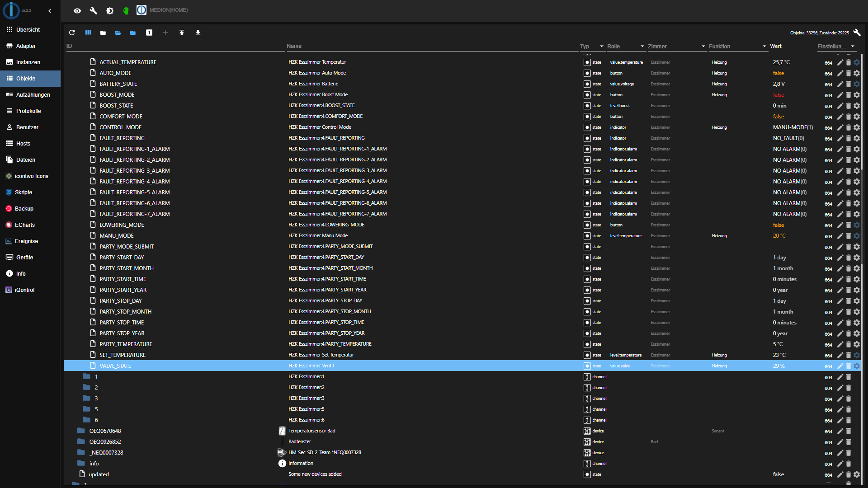
Task: Open Rolle filter dropdown
Action: (626, 46)
